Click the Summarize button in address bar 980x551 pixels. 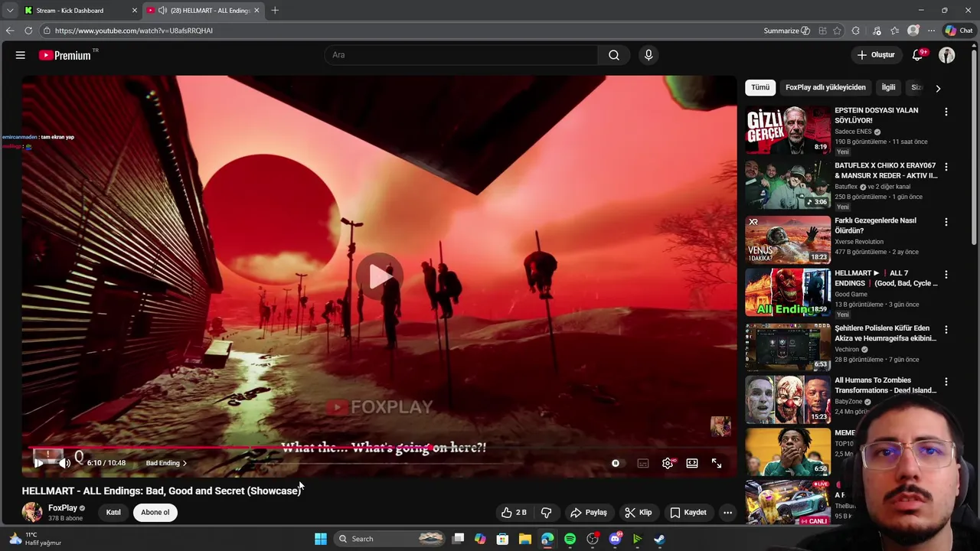click(786, 31)
